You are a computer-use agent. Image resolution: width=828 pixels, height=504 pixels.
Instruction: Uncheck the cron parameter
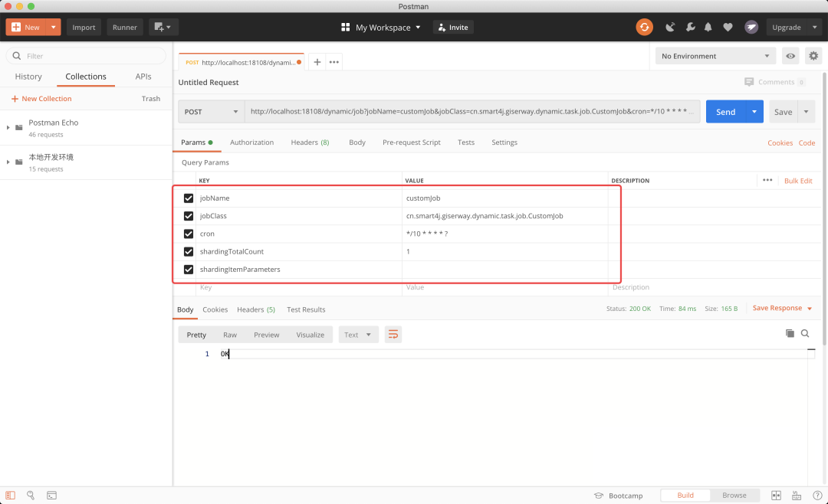pos(189,234)
